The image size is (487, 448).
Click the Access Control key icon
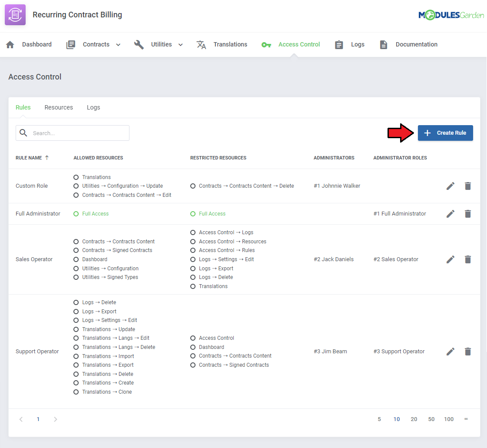[266, 45]
